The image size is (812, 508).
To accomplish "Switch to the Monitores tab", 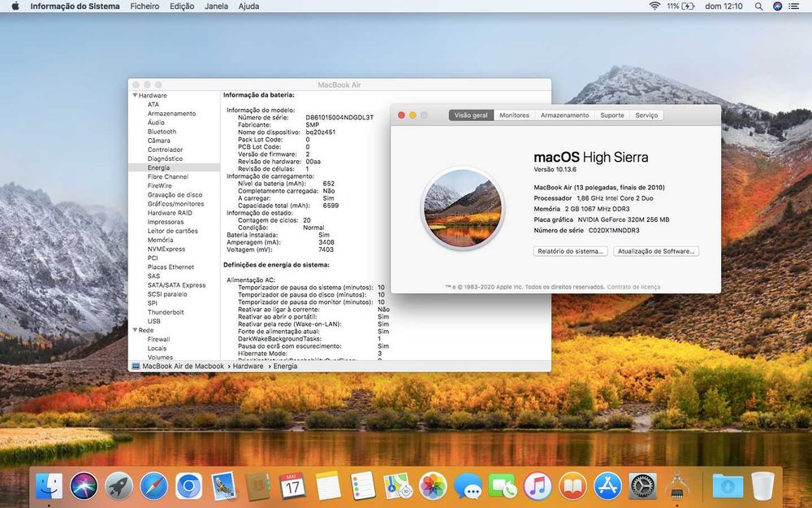I will [x=514, y=115].
